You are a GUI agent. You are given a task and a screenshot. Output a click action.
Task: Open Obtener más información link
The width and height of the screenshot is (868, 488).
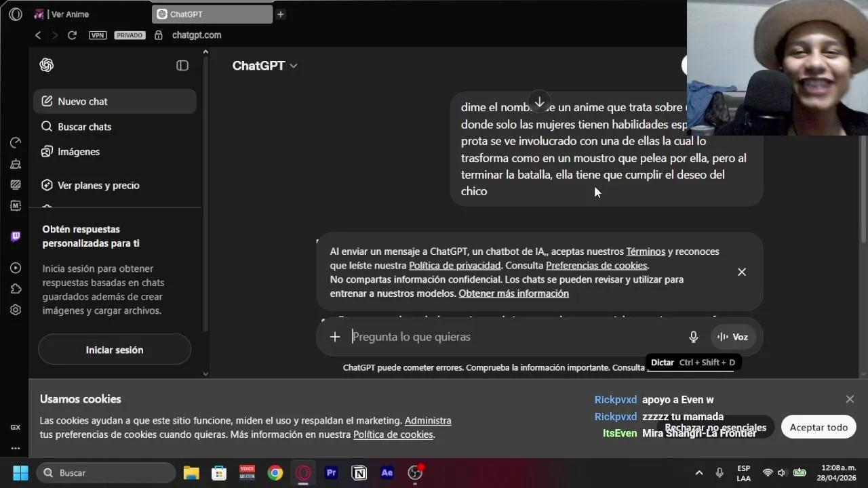513,293
